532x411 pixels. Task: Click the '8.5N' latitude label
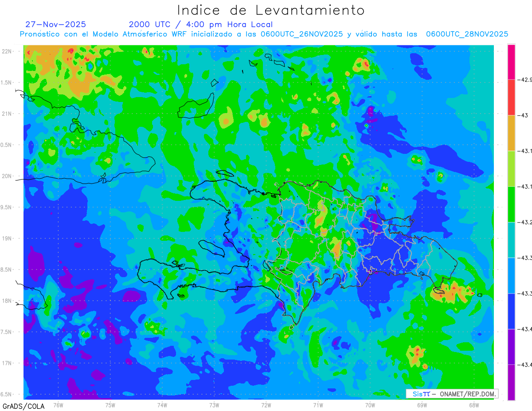7,270
